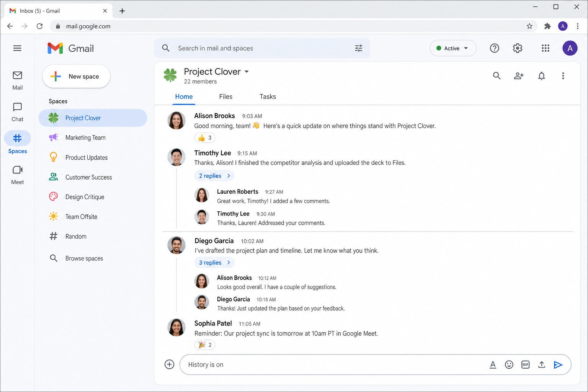Expand the 3 replies thread
Screen dimensions: 588x392
coord(214,263)
